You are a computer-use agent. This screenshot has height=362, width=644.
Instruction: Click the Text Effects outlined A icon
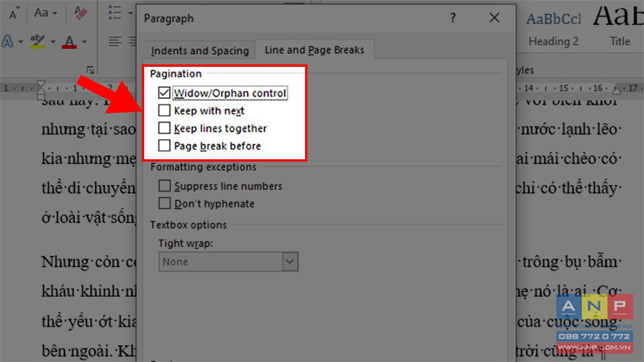coord(8,42)
